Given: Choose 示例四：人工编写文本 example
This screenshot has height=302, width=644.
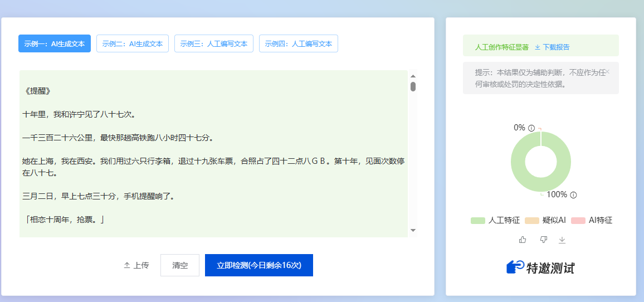Looking at the screenshot, I should [x=298, y=43].
